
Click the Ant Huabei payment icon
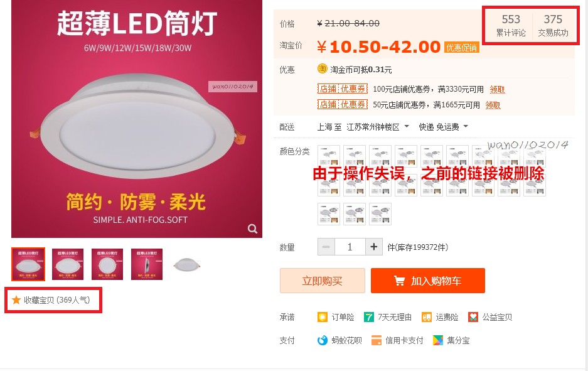point(323,340)
